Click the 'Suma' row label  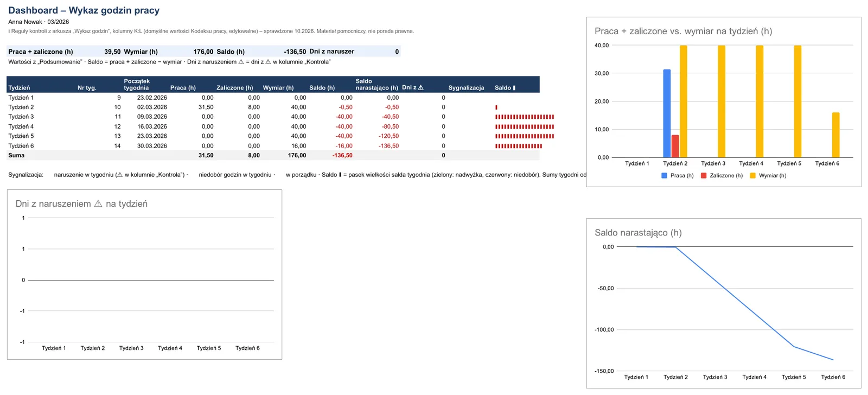click(x=16, y=155)
